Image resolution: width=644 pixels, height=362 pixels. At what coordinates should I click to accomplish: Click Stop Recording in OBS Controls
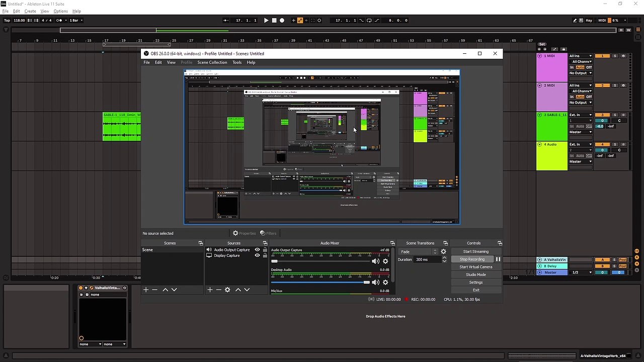472,259
